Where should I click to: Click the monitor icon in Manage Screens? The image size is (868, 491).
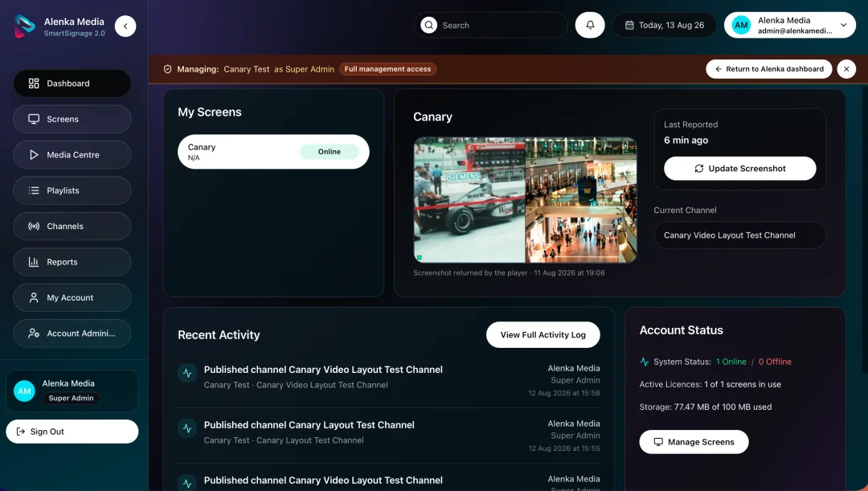(658, 442)
